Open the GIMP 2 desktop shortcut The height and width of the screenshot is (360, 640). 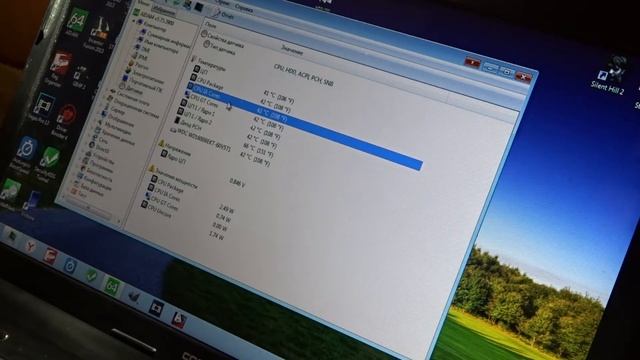coord(79,77)
